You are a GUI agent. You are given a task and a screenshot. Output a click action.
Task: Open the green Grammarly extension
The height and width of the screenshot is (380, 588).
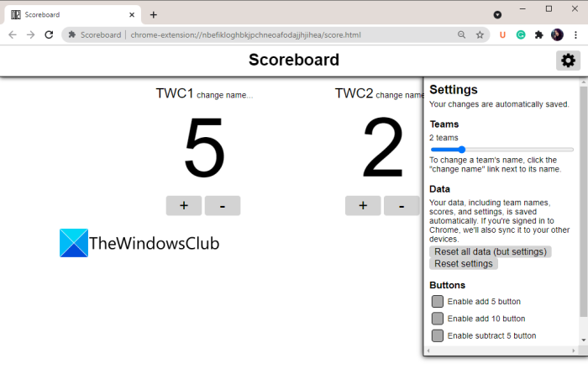pos(521,35)
